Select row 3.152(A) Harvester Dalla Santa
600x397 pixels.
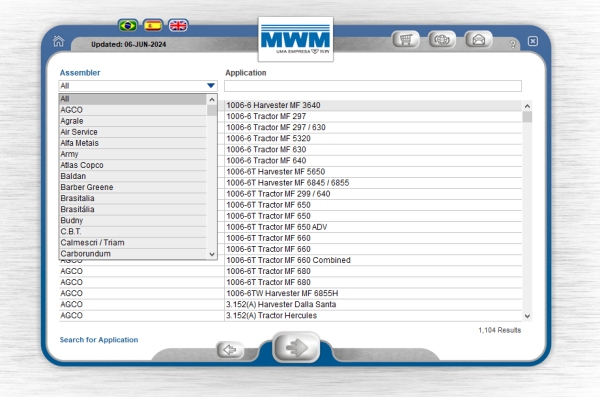(x=373, y=305)
